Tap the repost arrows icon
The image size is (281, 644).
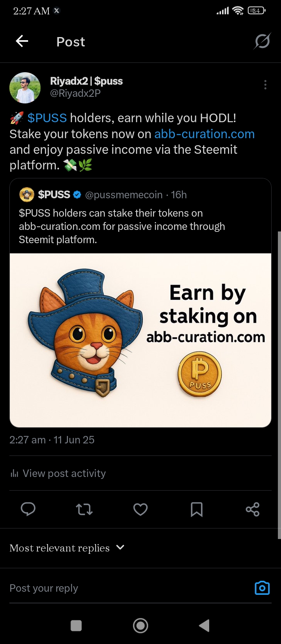point(84,509)
